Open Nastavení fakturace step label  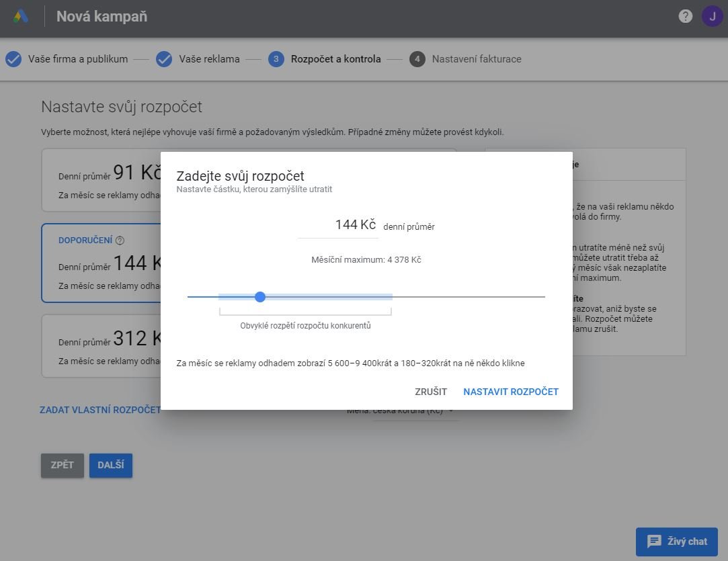(x=477, y=59)
